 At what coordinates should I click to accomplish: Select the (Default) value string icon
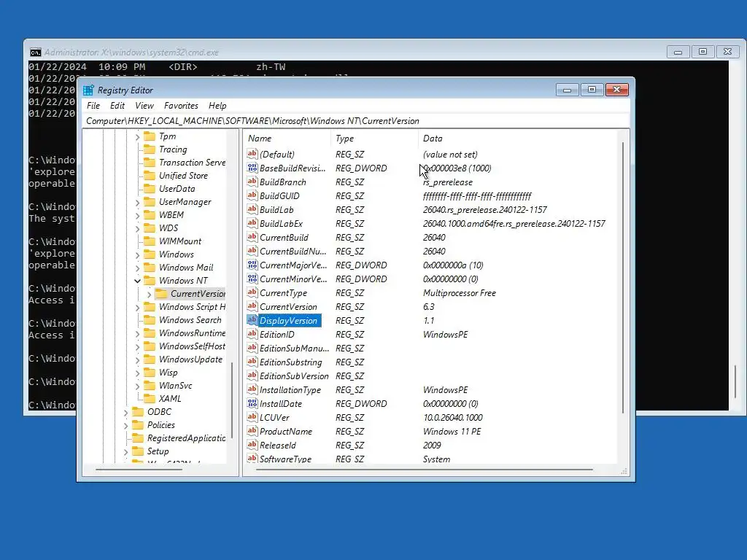coord(252,154)
